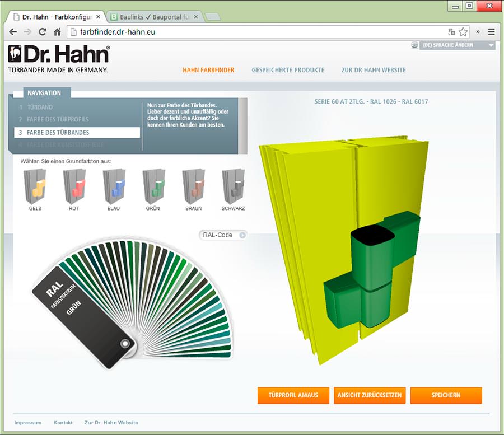This screenshot has height=435, width=504.
Task: Click the arrow icon beside RAL-Code
Action: [x=242, y=235]
